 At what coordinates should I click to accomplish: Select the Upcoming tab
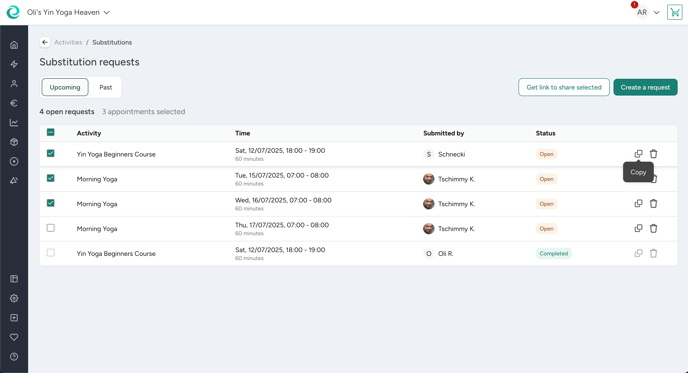(65, 87)
